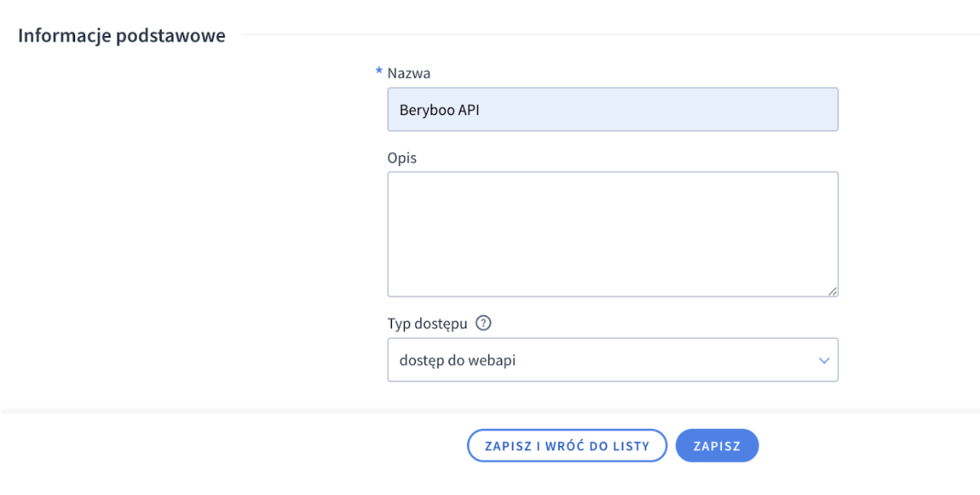
Task: Open the "dostęp do webapi" dropdown
Action: pyautogui.click(x=612, y=360)
